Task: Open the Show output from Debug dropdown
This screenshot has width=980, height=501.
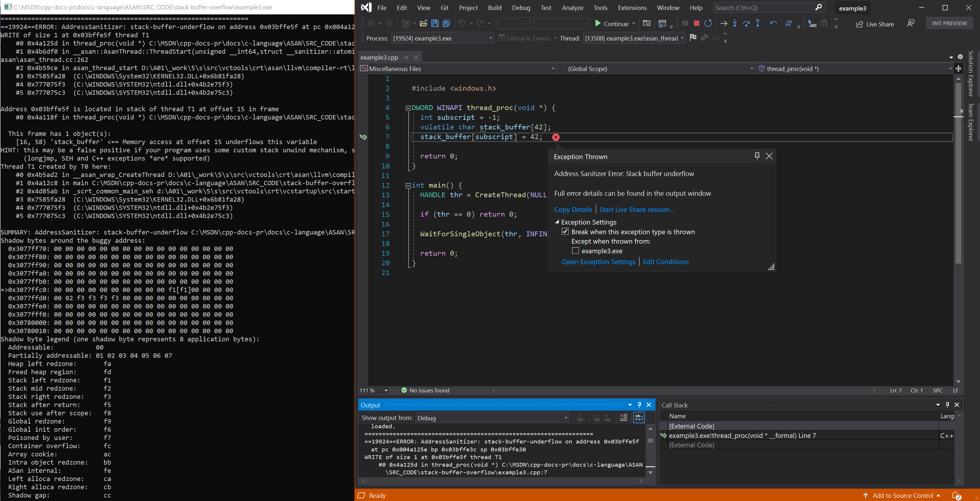Action: (565, 418)
